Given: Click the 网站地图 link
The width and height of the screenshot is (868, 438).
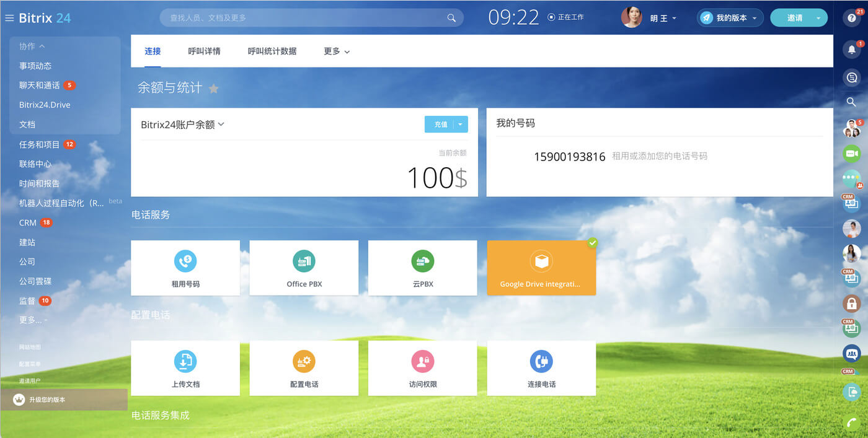Looking at the screenshot, I should click(x=30, y=347).
